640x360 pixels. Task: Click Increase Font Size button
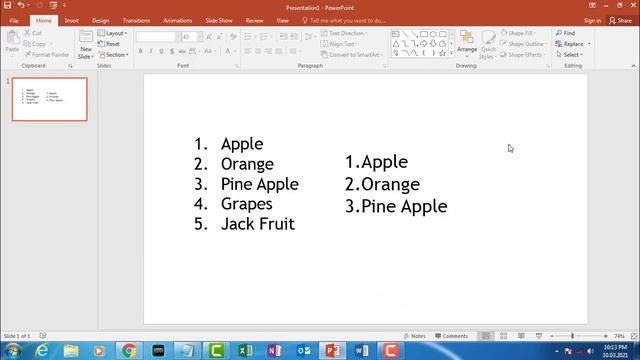coord(209,37)
